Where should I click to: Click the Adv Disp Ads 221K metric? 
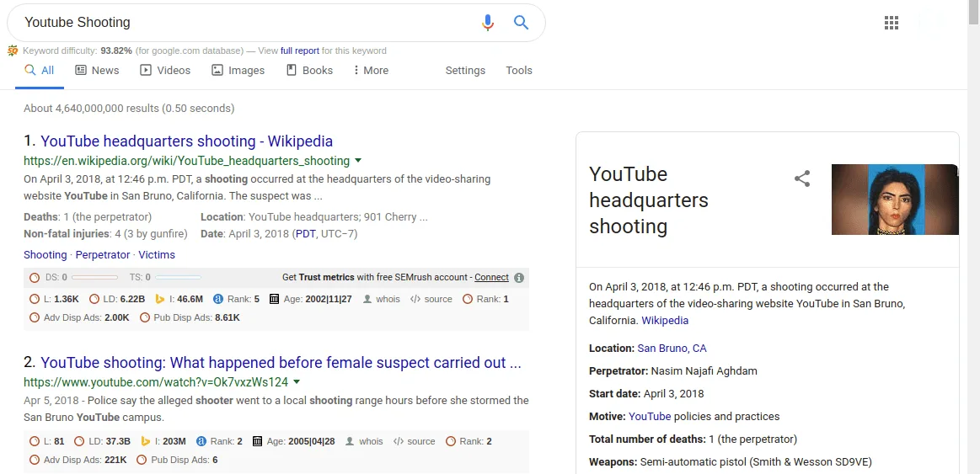tap(78, 461)
